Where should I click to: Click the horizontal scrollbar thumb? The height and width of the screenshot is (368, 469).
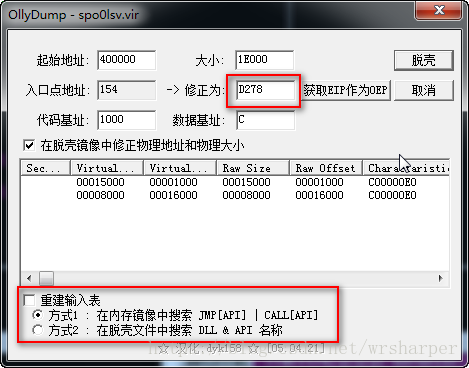point(46,278)
